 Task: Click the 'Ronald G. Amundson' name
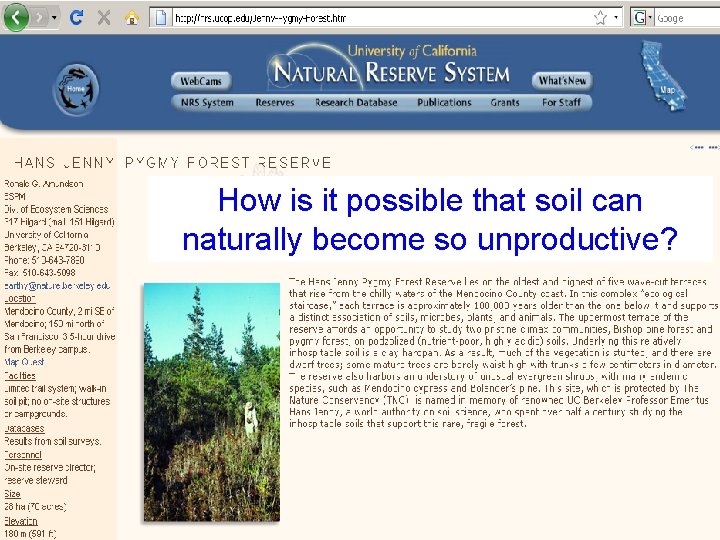pyautogui.click(x=44, y=184)
